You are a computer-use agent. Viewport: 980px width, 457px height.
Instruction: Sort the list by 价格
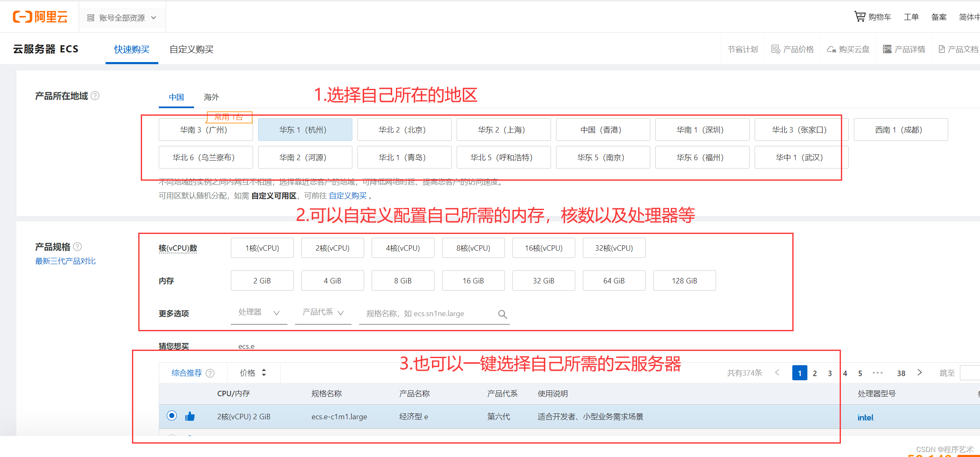tap(253, 373)
